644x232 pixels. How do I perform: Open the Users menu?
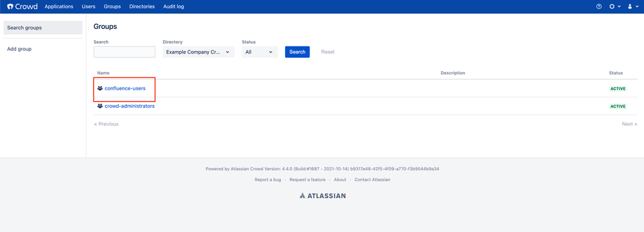(89, 6)
